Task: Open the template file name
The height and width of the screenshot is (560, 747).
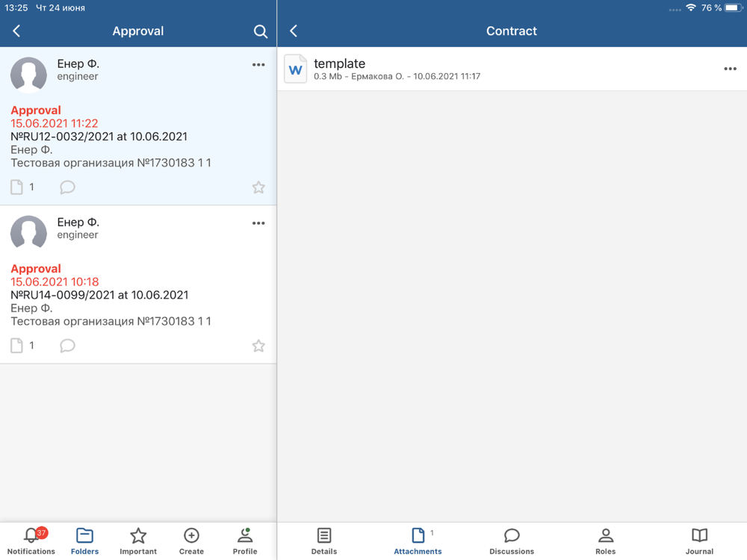Action: click(x=339, y=63)
